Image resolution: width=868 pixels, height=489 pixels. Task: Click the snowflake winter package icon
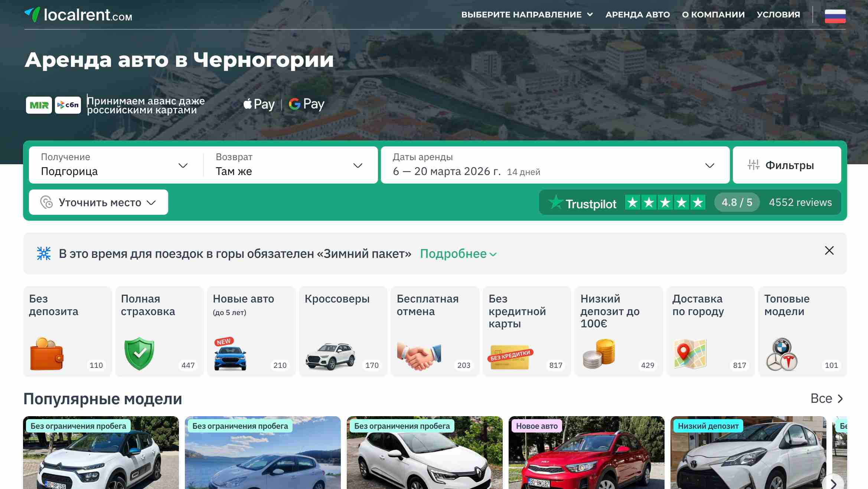44,253
